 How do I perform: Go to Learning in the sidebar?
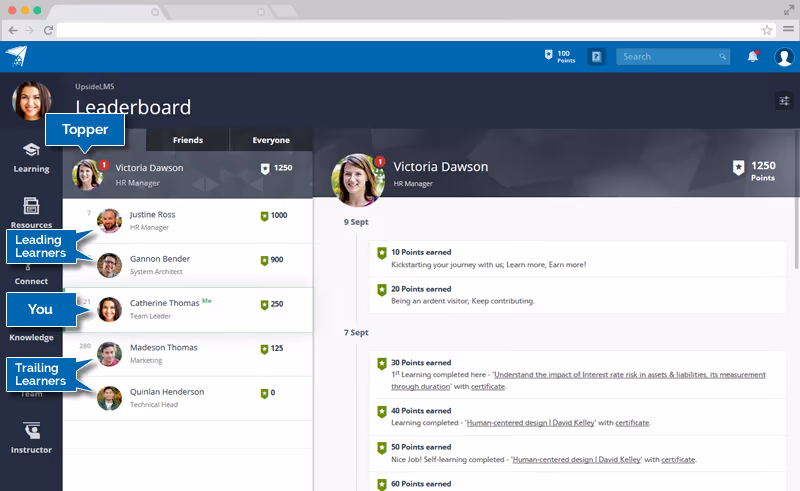[x=31, y=158]
